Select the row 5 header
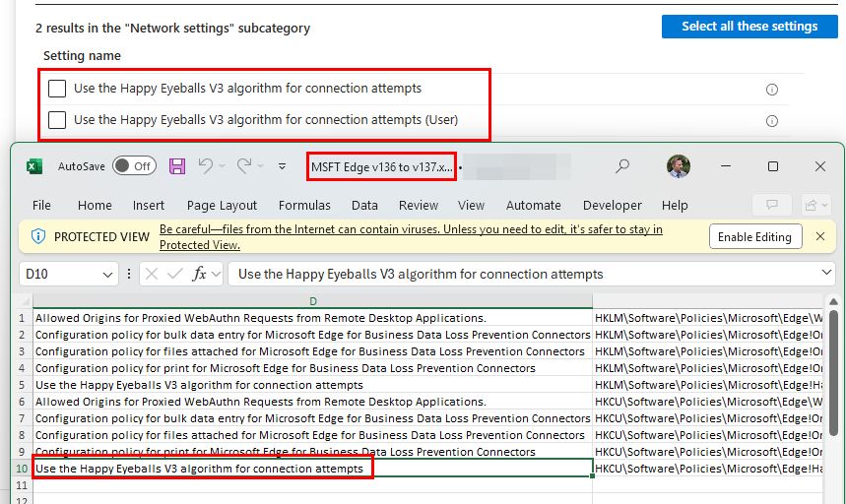This screenshot has width=846, height=504. [x=22, y=385]
